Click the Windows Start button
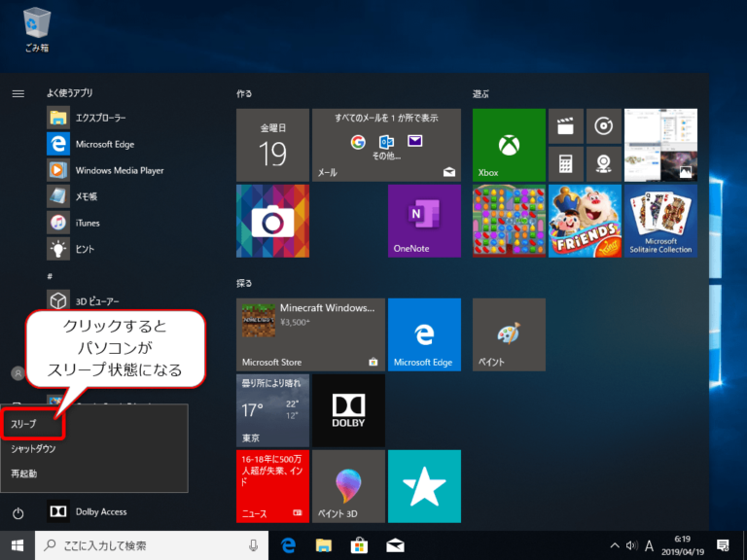Screen dimensions: 747x560 (18, 545)
